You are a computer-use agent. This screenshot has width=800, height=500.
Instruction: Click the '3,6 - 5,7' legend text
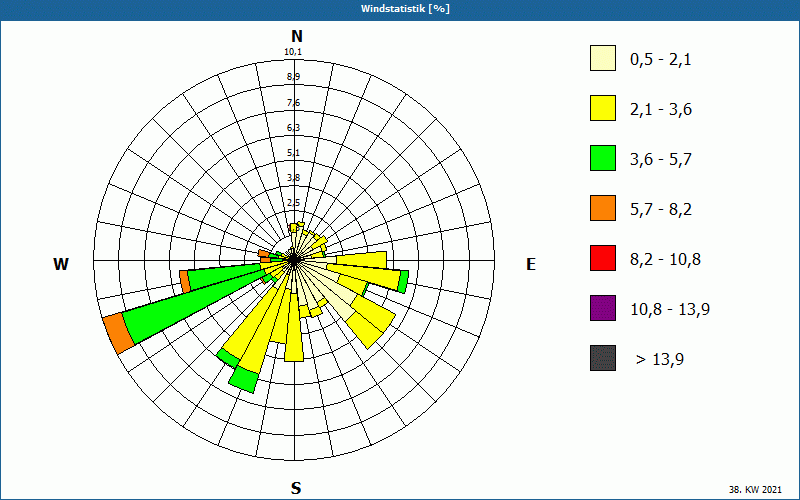[x=661, y=160]
